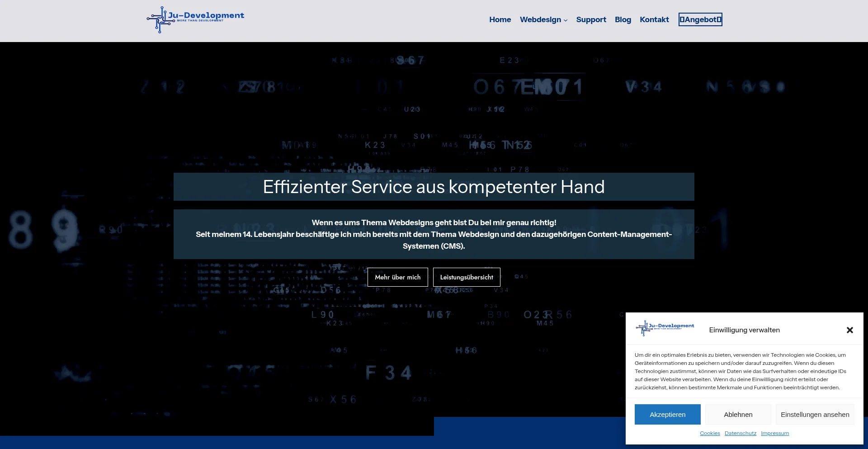The height and width of the screenshot is (449, 868).
Task: Expand the Webdesign submenu chevron
Action: 566,20
